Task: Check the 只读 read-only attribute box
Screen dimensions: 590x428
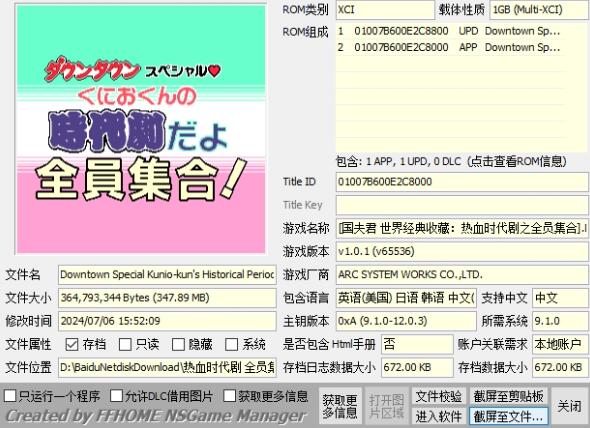Action: pyautogui.click(x=125, y=344)
